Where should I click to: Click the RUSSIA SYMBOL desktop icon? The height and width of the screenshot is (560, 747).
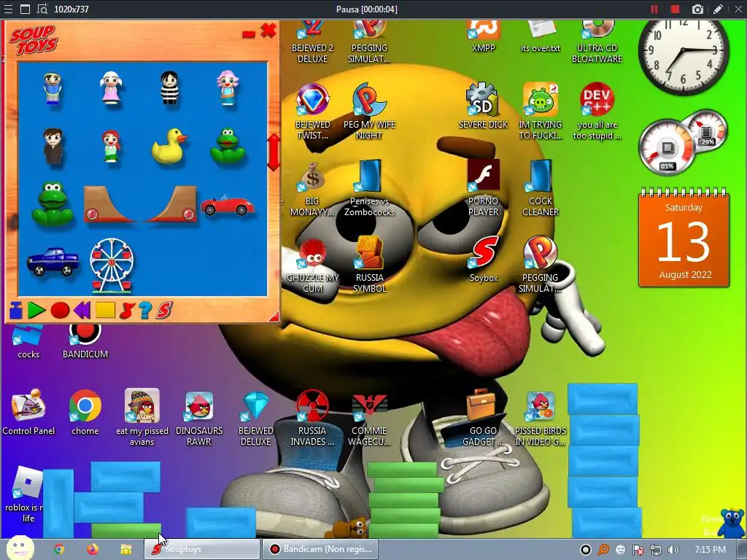(370, 264)
